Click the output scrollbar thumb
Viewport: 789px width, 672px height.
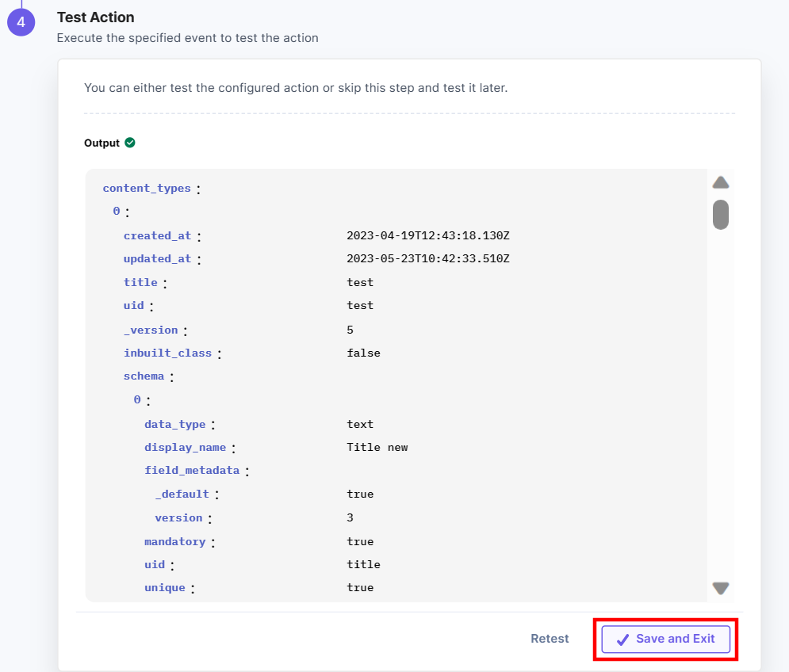pyautogui.click(x=720, y=215)
